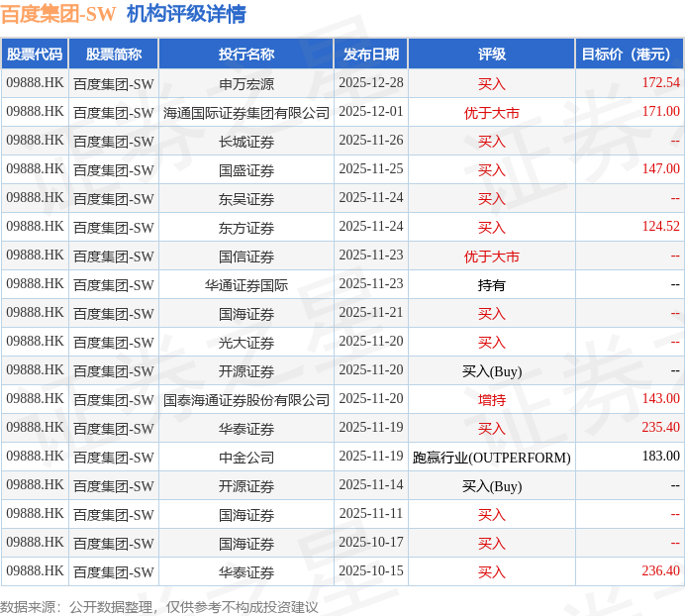Image resolution: width=685 pixels, height=616 pixels.
Task: Click the heading 机构评级详情
Action: click(186, 14)
